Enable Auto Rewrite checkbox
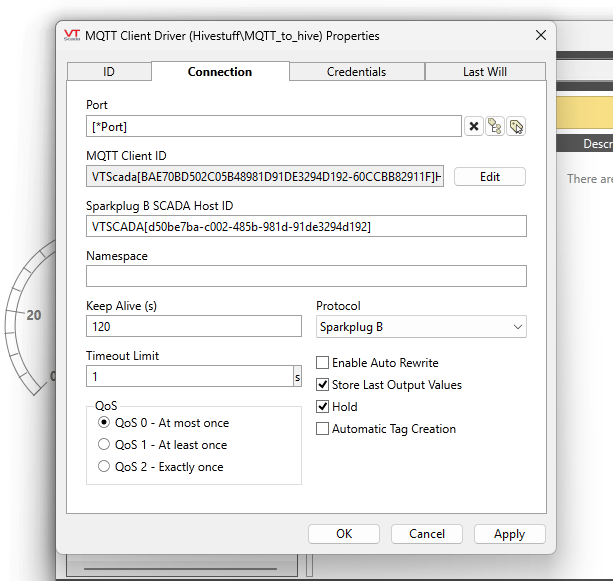 pyautogui.click(x=323, y=363)
